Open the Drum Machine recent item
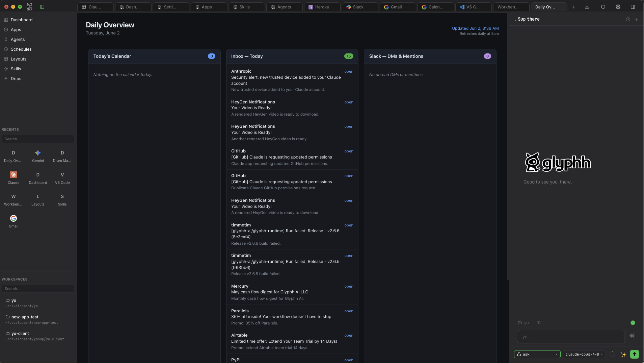Screen dimensions: 644x363 tap(62, 156)
